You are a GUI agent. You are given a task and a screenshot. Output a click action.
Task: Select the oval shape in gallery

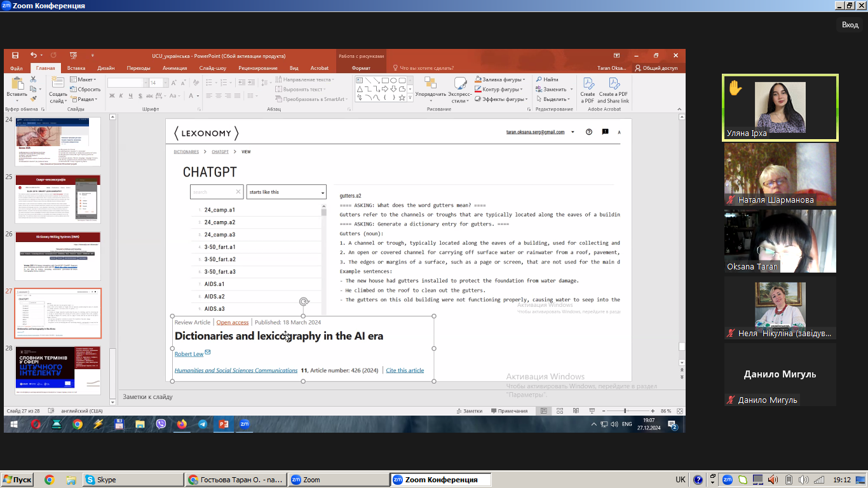tap(393, 80)
